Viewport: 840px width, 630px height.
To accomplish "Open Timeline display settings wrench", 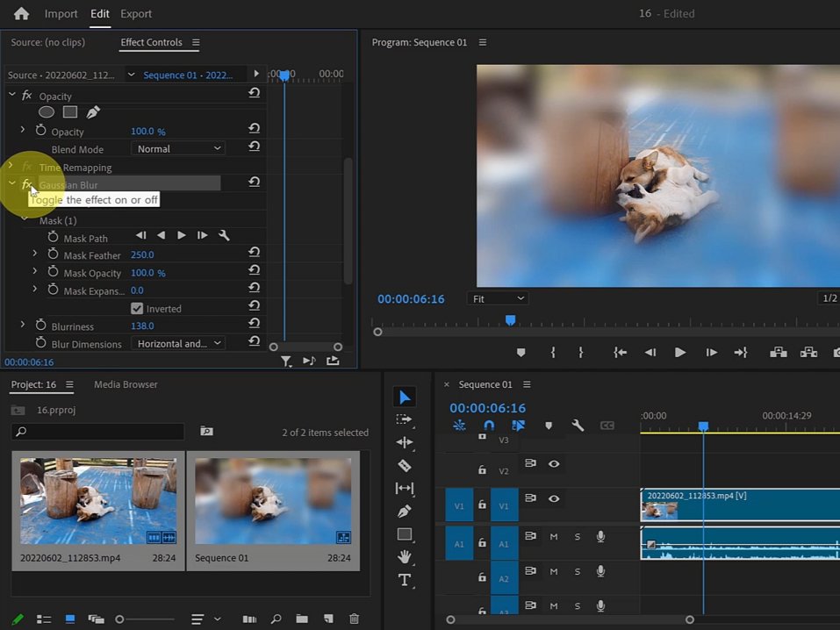I will pos(578,426).
